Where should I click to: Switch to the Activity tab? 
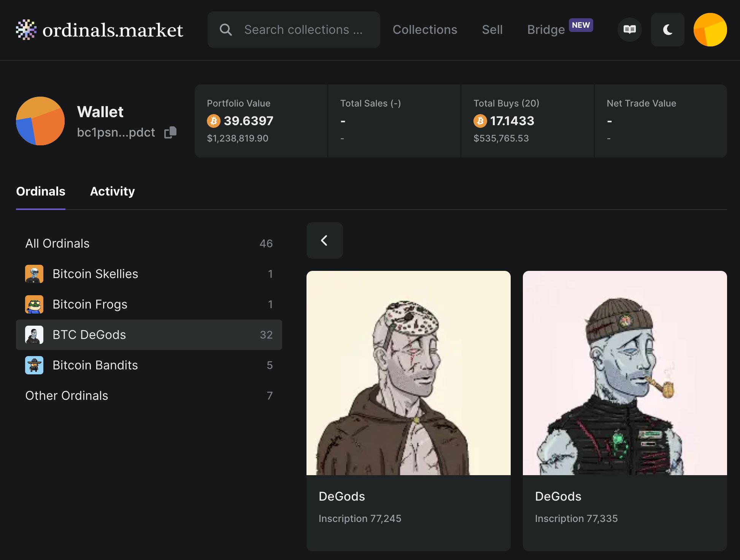tap(112, 191)
